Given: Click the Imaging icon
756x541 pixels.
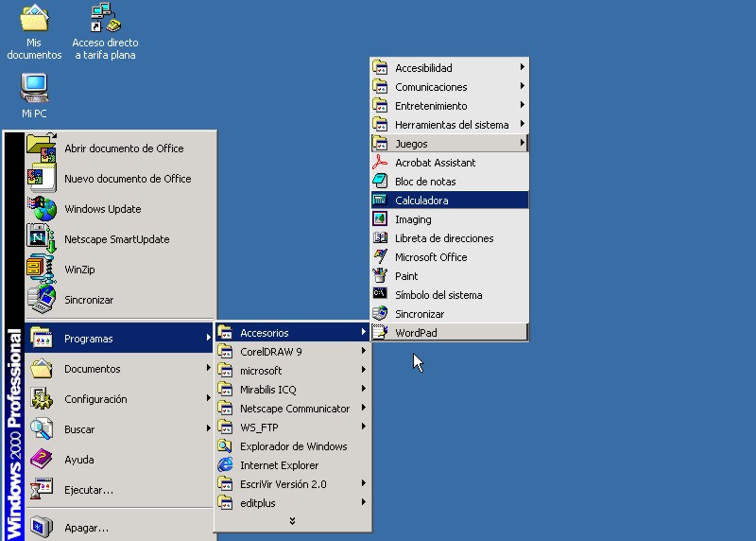Looking at the screenshot, I should coord(380,218).
